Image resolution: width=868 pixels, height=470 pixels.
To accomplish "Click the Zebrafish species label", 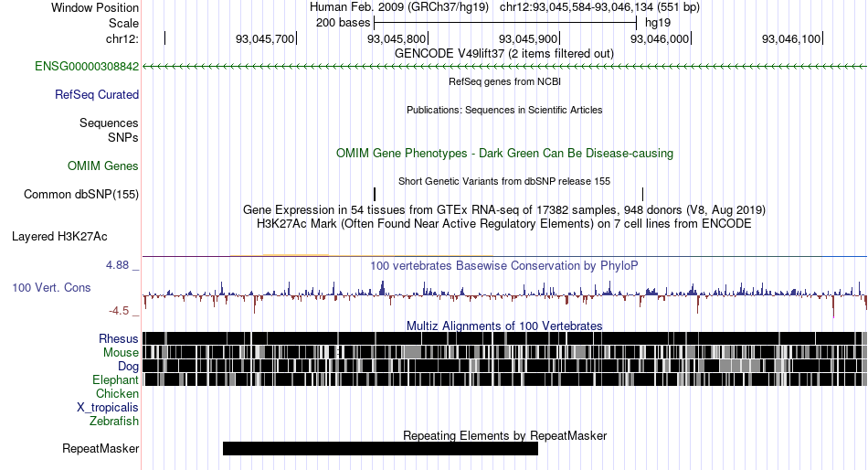I will (114, 422).
